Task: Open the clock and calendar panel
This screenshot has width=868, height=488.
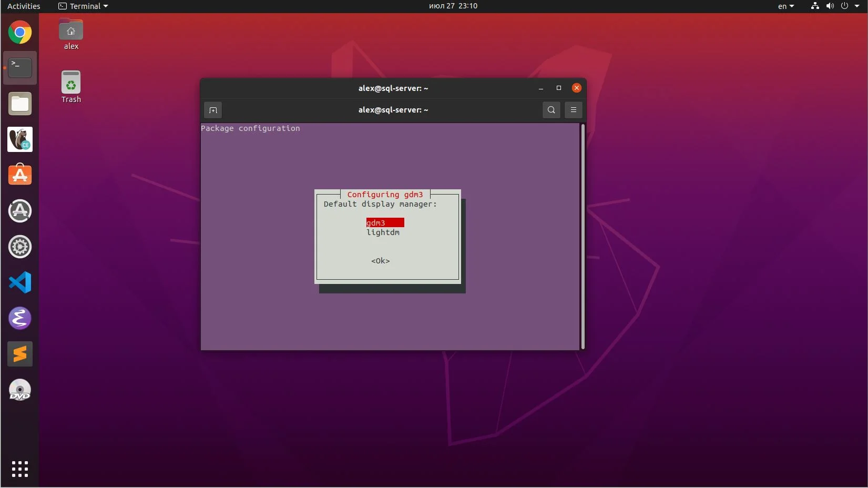Action: 453,6
